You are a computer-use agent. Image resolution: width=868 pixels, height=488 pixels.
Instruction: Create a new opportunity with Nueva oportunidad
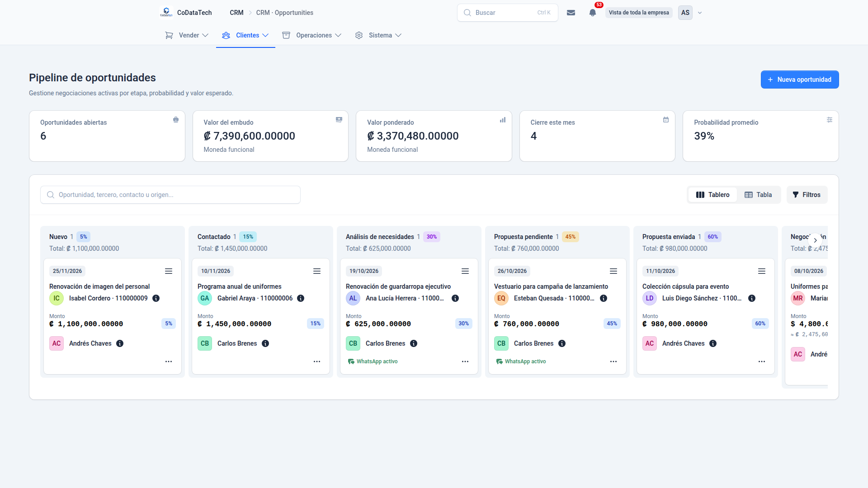click(800, 80)
